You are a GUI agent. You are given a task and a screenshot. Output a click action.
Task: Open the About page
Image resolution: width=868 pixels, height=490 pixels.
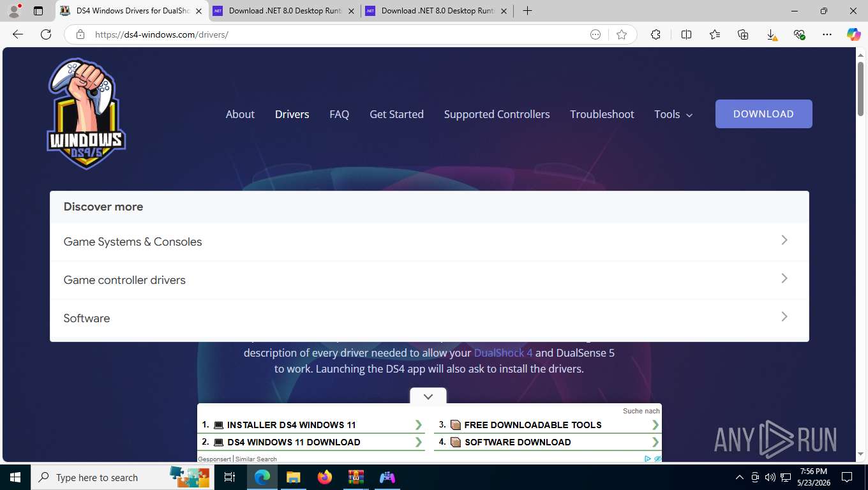click(x=240, y=114)
